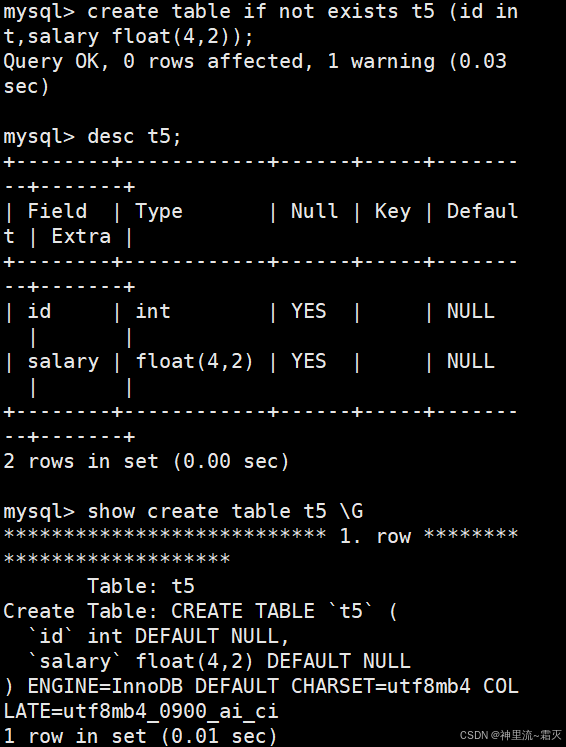Click 'show create table t5 \G' command
The width and height of the screenshot is (566, 747).
(225, 512)
